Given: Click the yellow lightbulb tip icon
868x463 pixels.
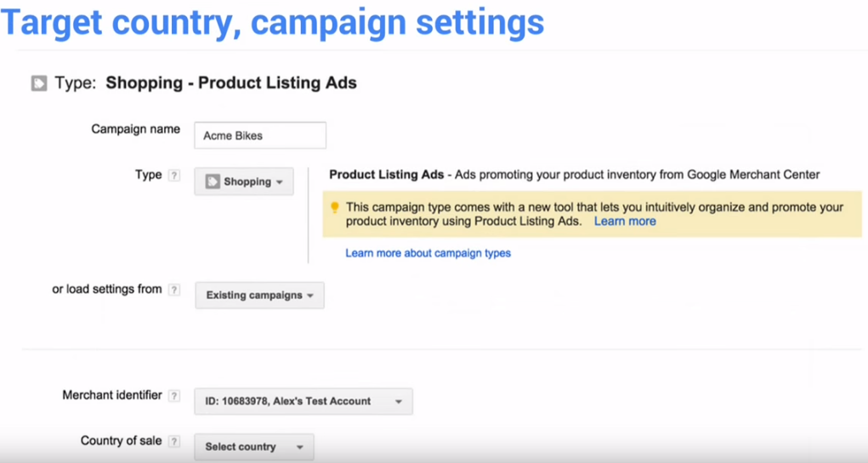Looking at the screenshot, I should point(334,207).
